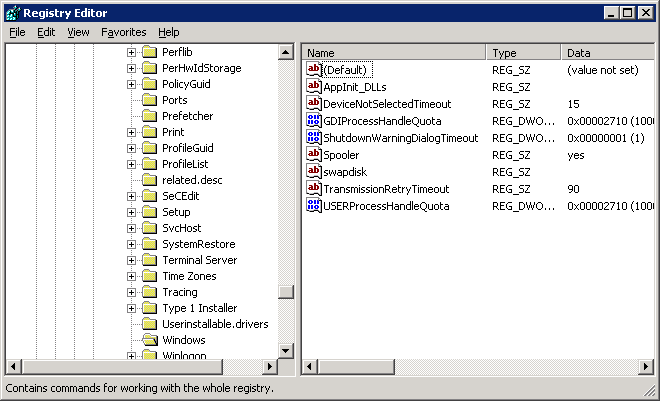Select the Prefetcher key in tree

point(187,116)
